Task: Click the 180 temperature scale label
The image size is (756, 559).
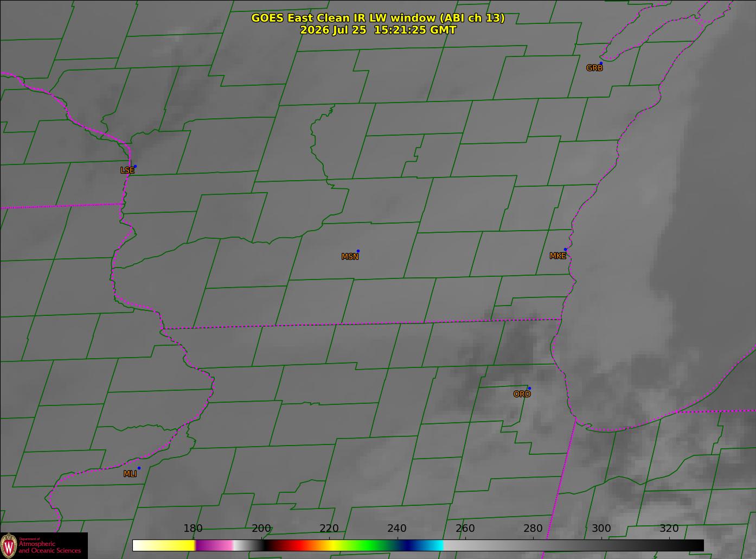Action: click(x=193, y=529)
